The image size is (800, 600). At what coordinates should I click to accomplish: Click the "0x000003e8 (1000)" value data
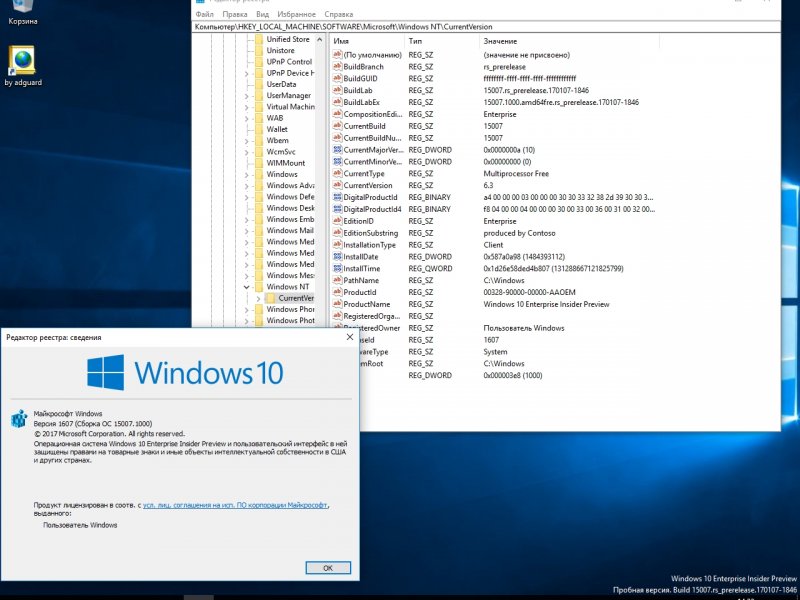[513, 376]
